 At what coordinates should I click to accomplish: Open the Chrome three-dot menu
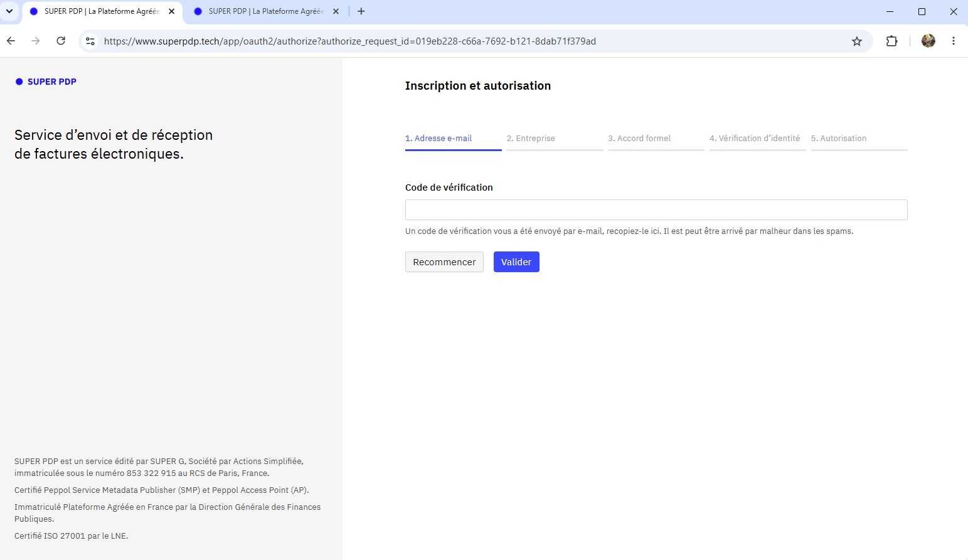click(954, 41)
